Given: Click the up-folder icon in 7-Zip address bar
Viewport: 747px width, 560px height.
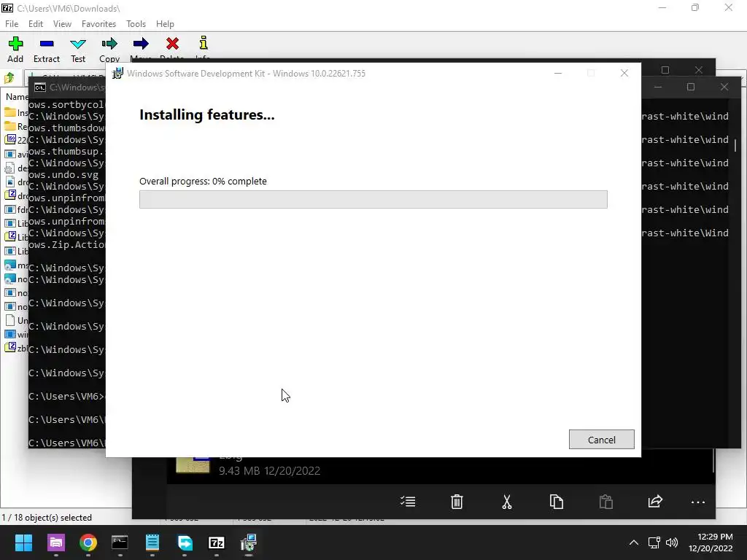Looking at the screenshot, I should [x=9, y=77].
